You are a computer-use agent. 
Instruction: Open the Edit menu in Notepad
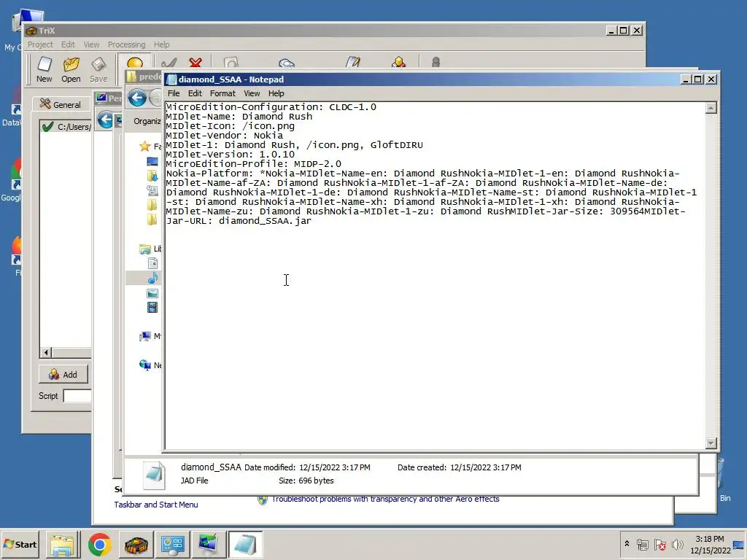(x=195, y=93)
